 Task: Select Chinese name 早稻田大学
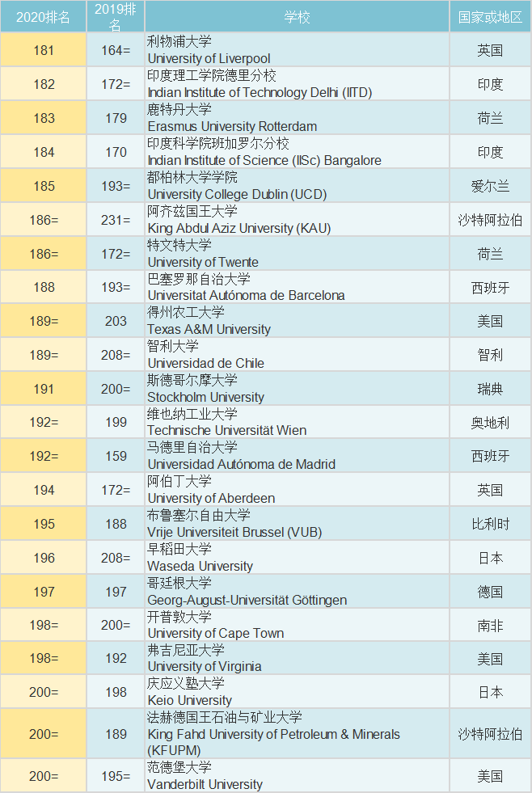coord(179,549)
